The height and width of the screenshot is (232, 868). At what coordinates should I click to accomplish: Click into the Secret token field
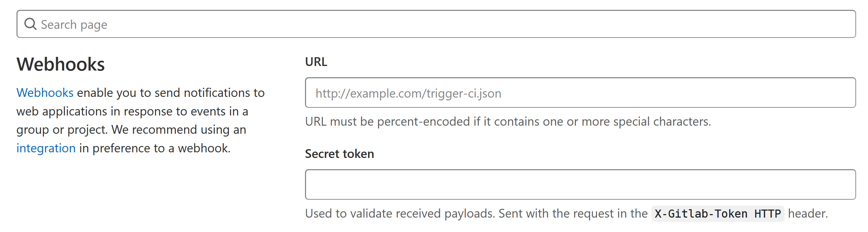(x=580, y=185)
